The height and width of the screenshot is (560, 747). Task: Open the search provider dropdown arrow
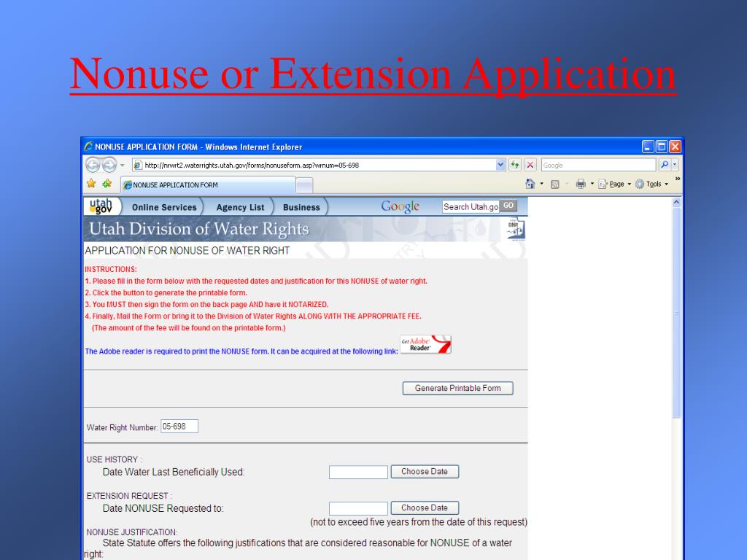point(675,165)
